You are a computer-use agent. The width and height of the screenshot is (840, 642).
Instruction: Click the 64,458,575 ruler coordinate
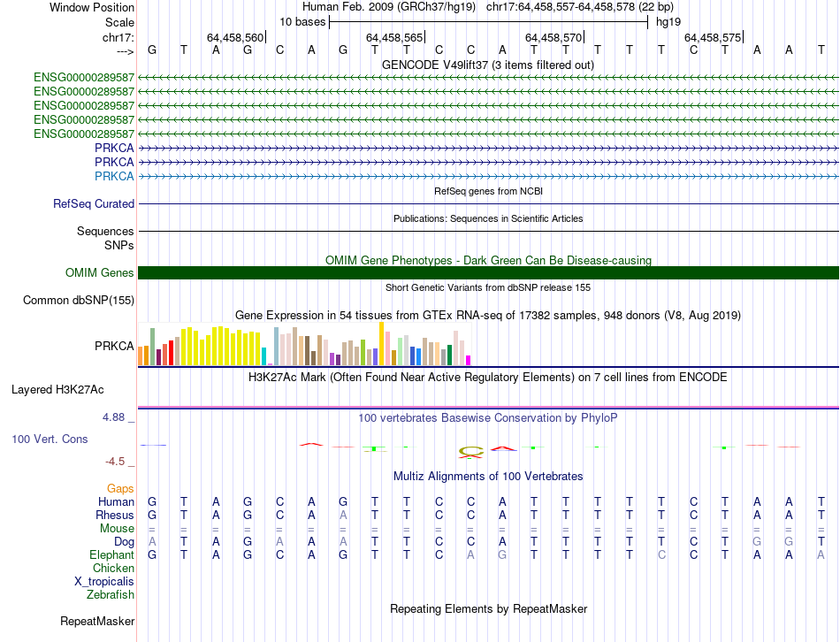pyautogui.click(x=713, y=37)
